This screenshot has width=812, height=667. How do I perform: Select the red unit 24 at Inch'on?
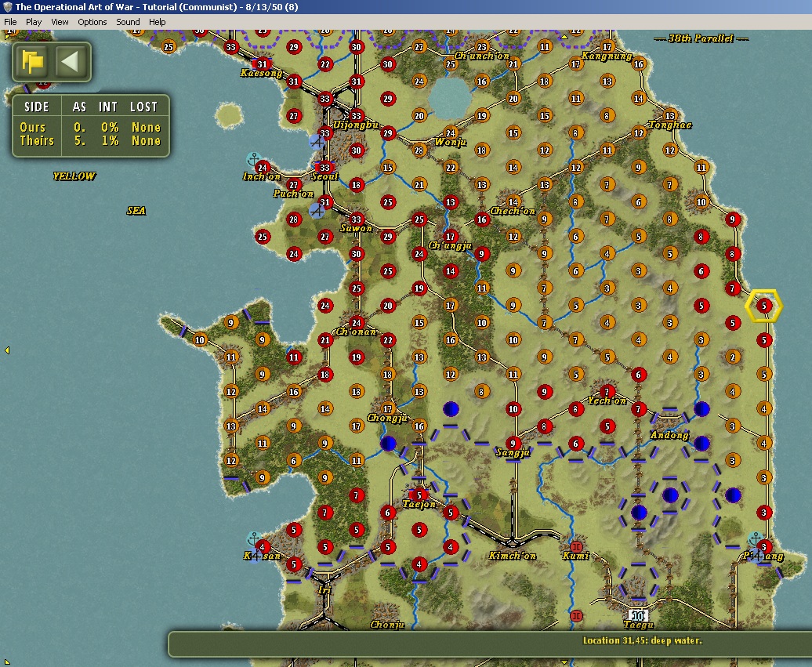[x=263, y=167]
